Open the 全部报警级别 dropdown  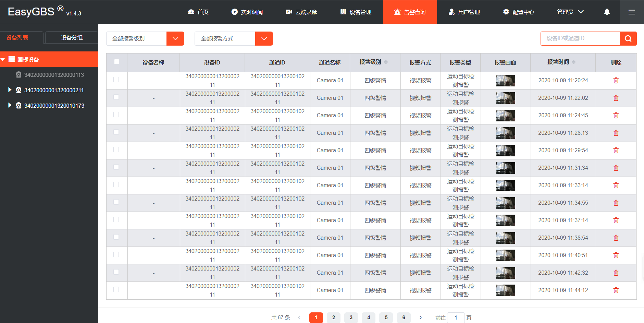145,38
